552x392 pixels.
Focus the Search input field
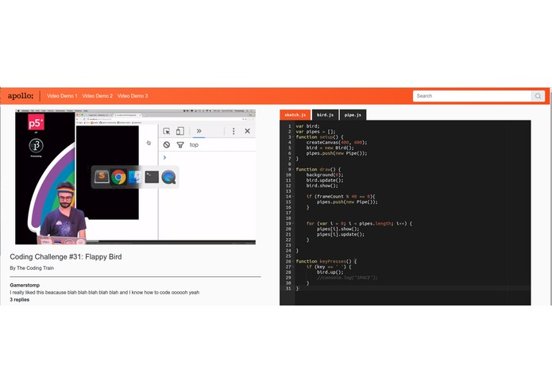[472, 96]
